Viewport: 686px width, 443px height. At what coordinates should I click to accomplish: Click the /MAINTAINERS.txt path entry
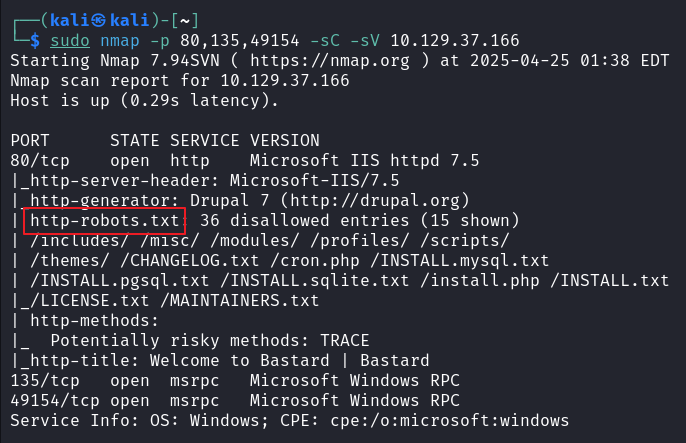pyautogui.click(x=240, y=300)
